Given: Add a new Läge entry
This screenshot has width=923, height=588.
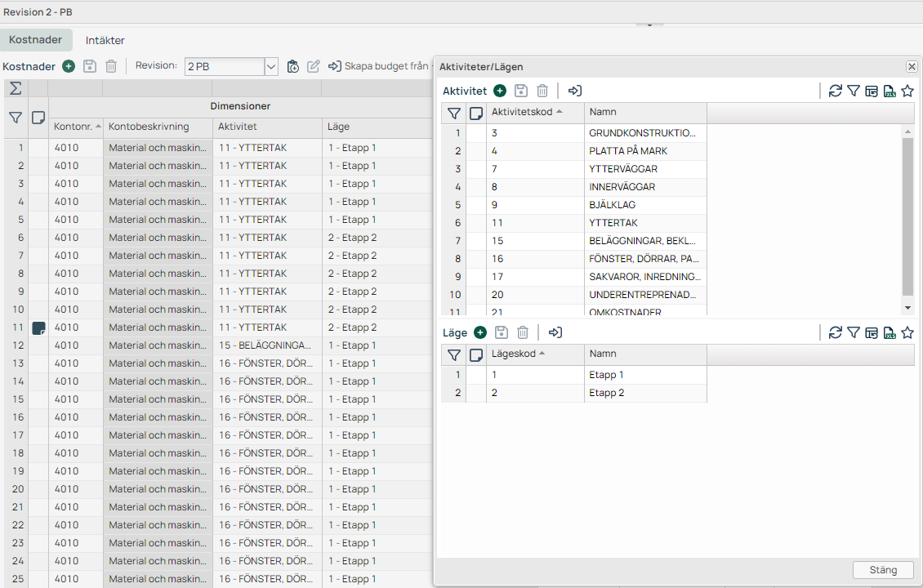Looking at the screenshot, I should click(x=480, y=332).
